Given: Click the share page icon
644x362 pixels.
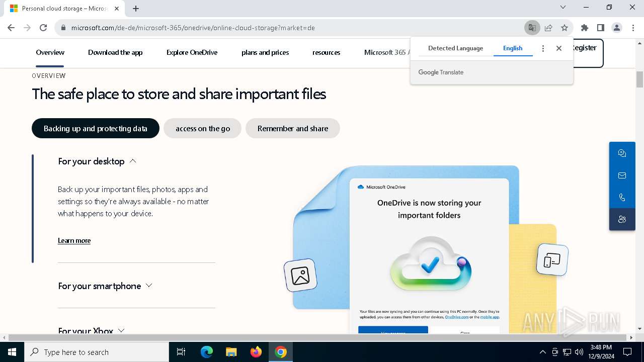Looking at the screenshot, I should point(548,28).
